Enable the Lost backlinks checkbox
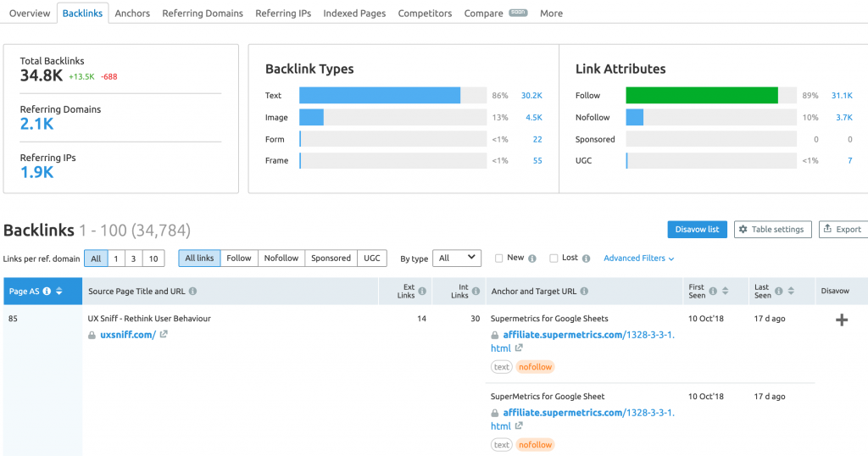Image resolution: width=868 pixels, height=456 pixels. pos(554,259)
